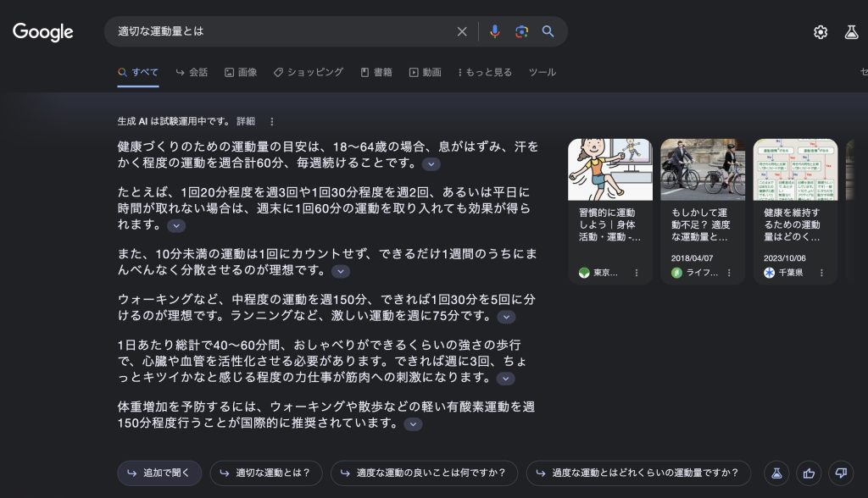Image resolution: width=868 pixels, height=498 pixels.
Task: Give thumbs down to AI answer
Action: (x=840, y=473)
